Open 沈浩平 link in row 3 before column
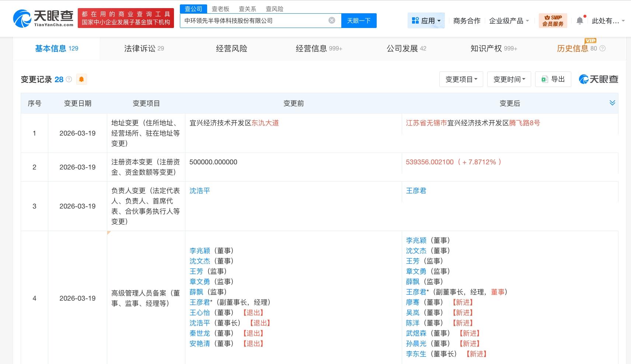The image size is (631, 364). [200, 190]
